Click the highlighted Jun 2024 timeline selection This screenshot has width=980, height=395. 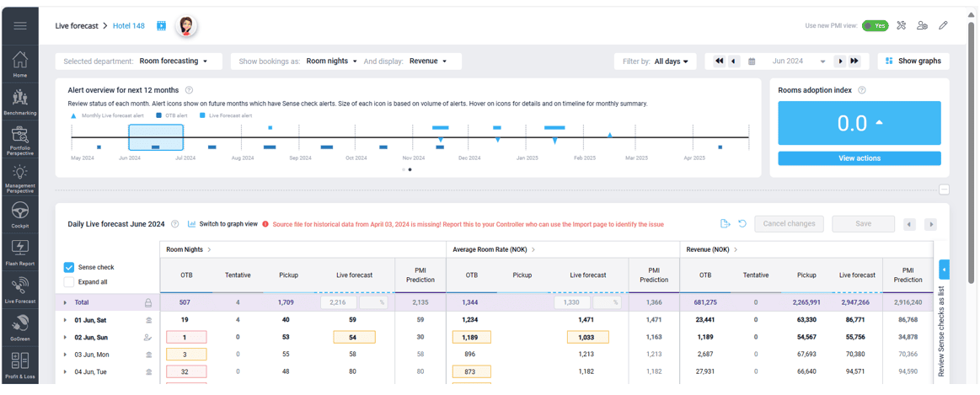click(x=156, y=137)
